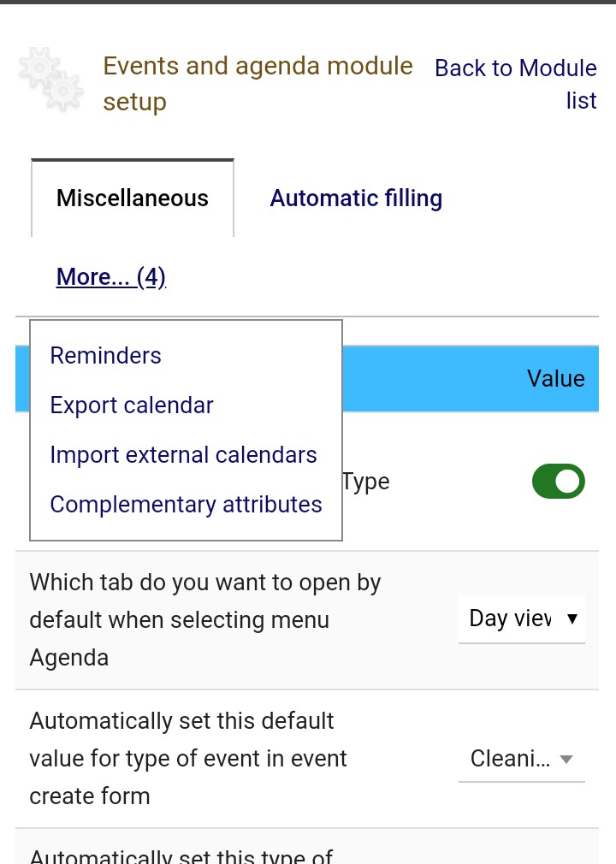Disable the green Type toggle switch

(558, 482)
